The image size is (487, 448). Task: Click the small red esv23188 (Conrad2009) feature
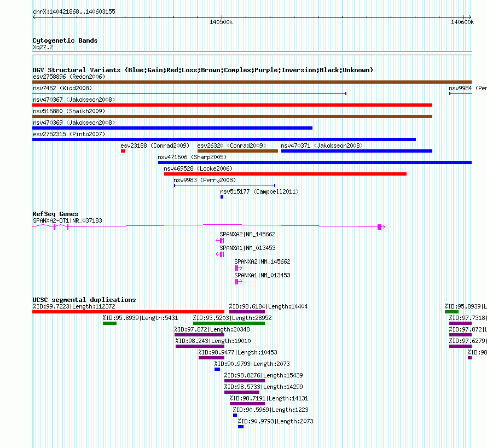click(123, 151)
